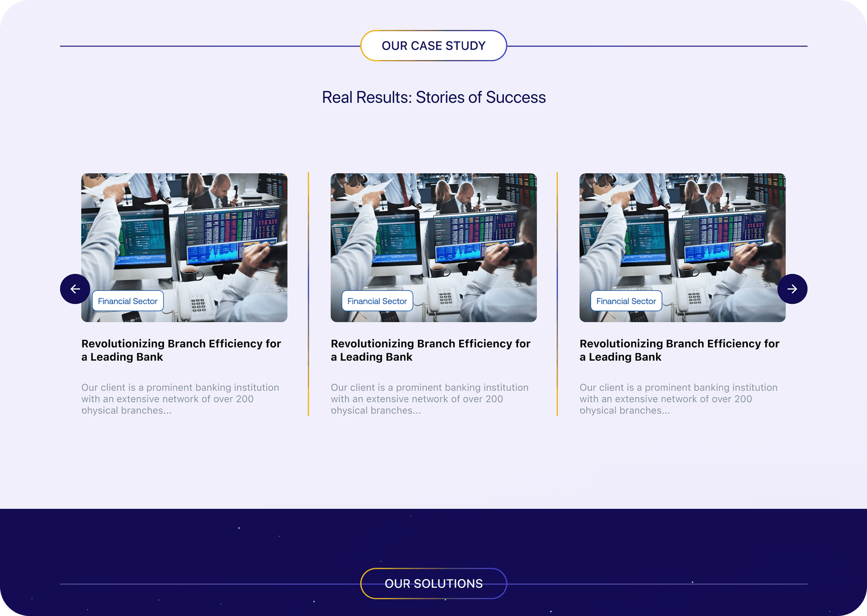
Task: Click first card's 'Our client is a prominent' description
Action: pyautogui.click(x=180, y=399)
